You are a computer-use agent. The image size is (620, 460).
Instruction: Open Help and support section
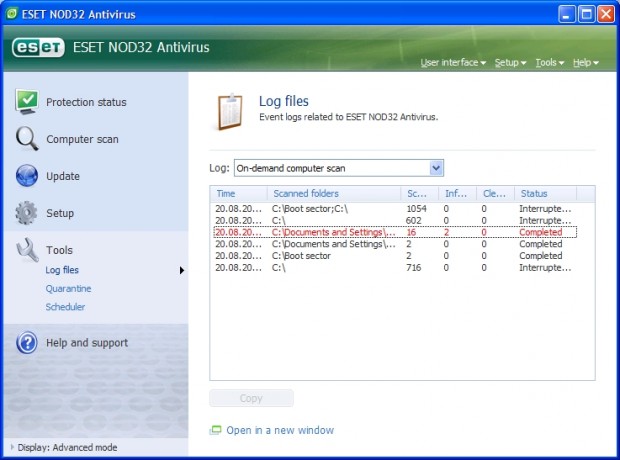[x=87, y=343]
